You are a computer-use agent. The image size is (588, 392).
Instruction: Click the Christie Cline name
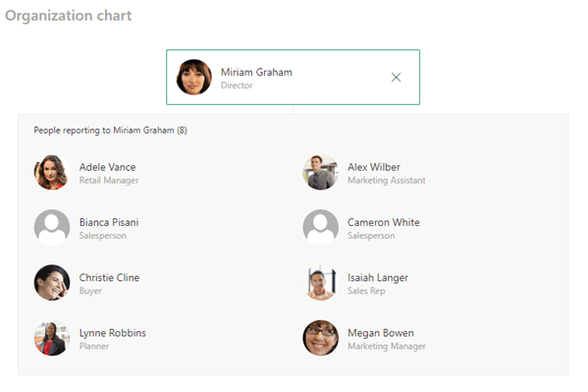109,277
